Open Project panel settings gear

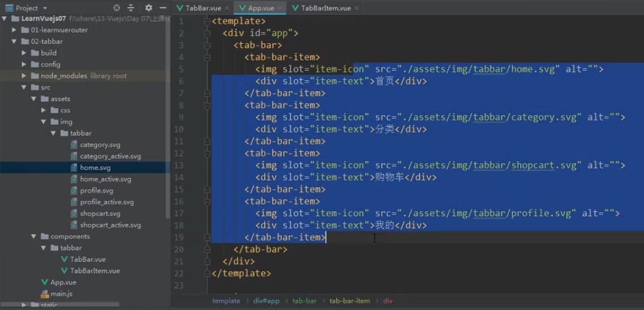coord(149,8)
